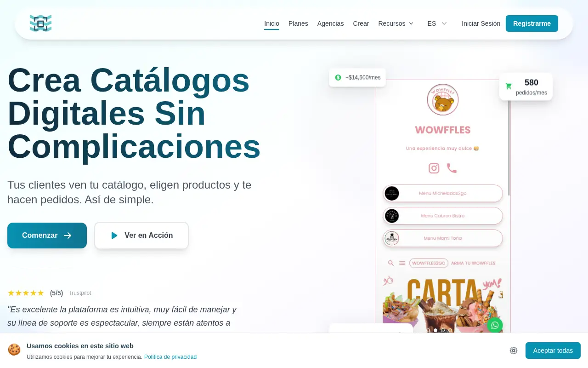Image resolution: width=588 pixels, height=368 pixels.
Task: Click the search magnifier in the catalog preview
Action: point(391,263)
